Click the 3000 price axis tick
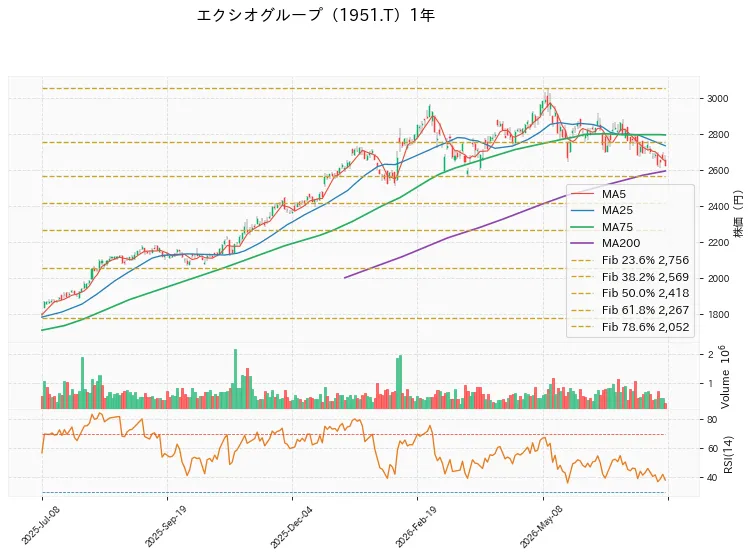Viewport: 752px width, 558px height. 717,98
